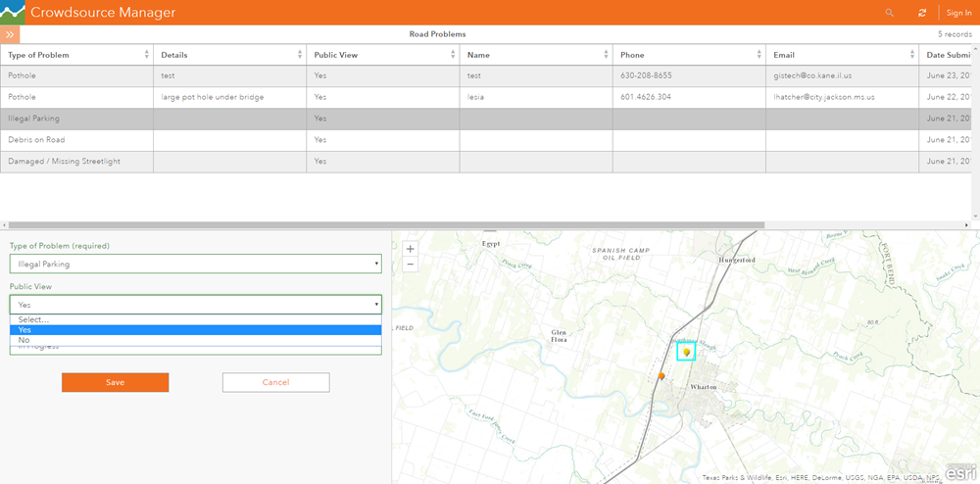Click the Glen Flora label on map
The width and height of the screenshot is (980, 484).
pos(559,336)
